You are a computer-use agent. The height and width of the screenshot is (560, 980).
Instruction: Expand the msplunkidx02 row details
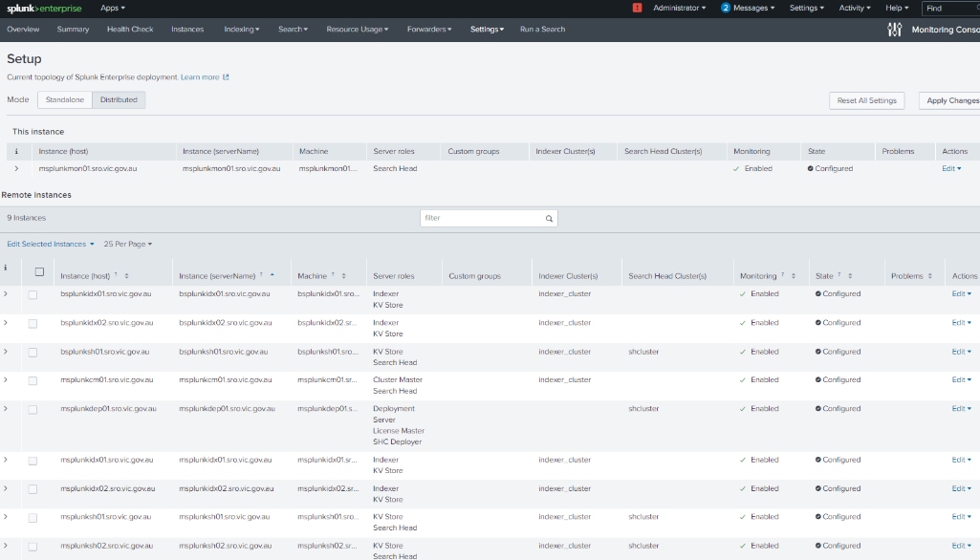pyautogui.click(x=6, y=488)
